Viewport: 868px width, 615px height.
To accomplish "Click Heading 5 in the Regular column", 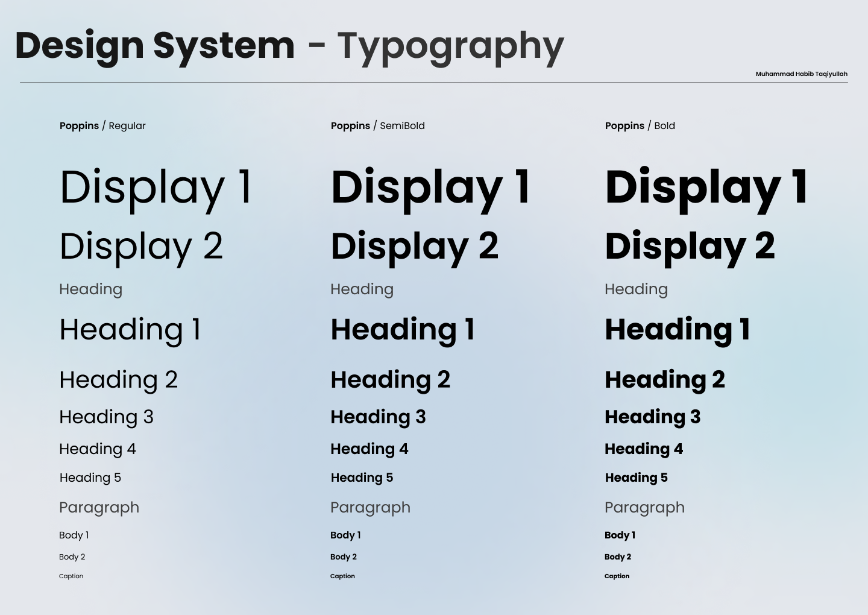I will 90,478.
